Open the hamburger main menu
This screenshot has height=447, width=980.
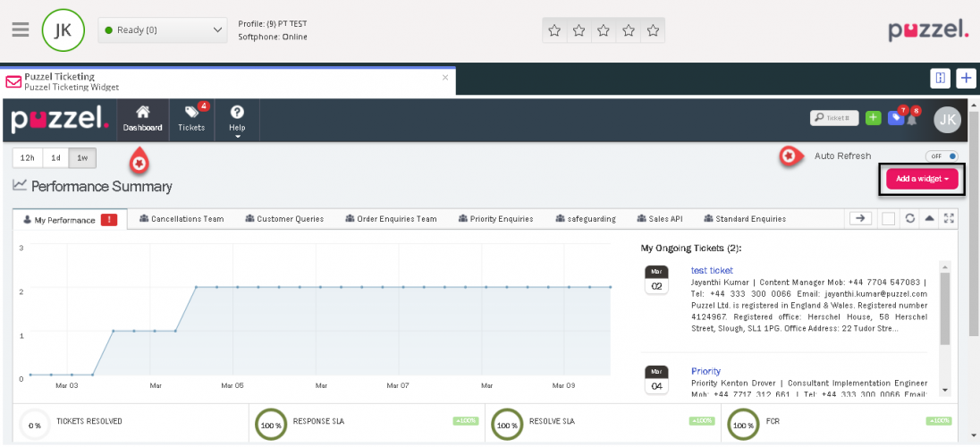click(x=20, y=30)
